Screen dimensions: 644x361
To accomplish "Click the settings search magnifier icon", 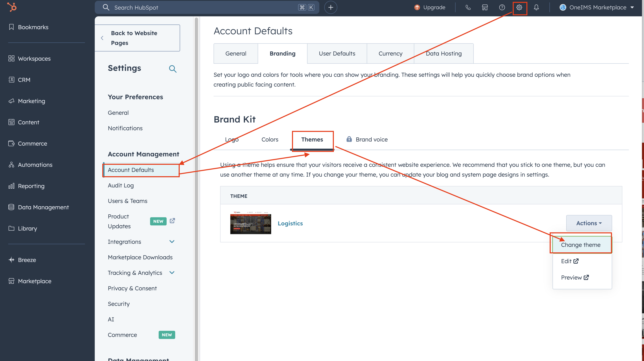I will pyautogui.click(x=173, y=69).
